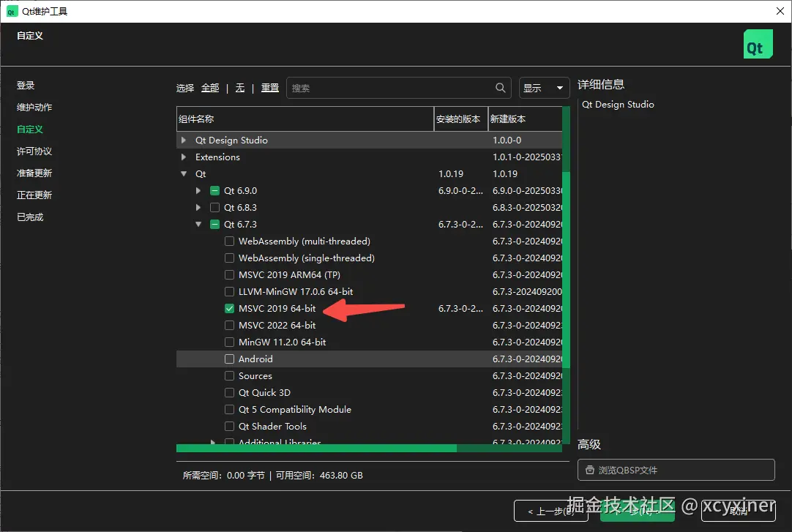
Task: Click the 上一步 back button
Action: point(551,511)
